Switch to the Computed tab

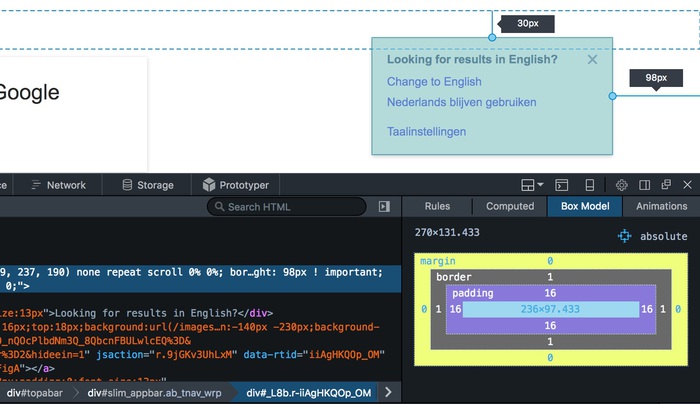pyautogui.click(x=510, y=207)
